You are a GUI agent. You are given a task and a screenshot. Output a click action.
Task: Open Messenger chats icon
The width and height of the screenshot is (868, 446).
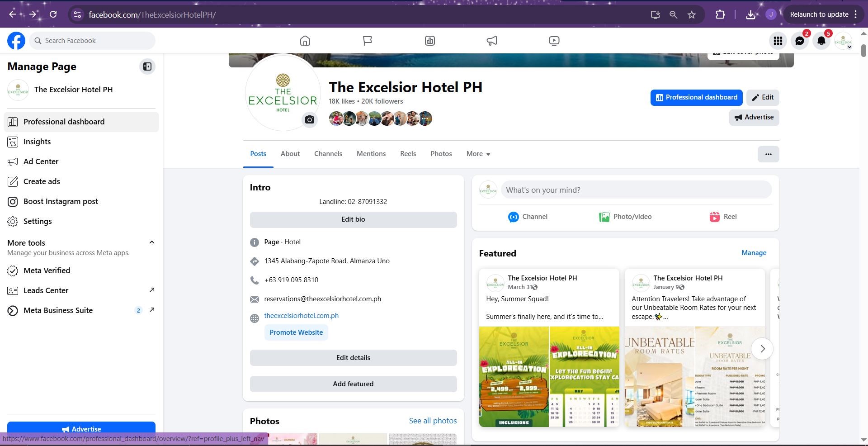tap(800, 41)
